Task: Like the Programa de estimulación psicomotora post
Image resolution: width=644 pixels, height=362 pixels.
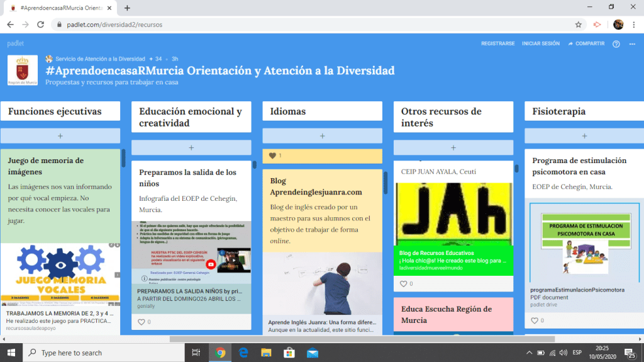Action: tap(535, 320)
